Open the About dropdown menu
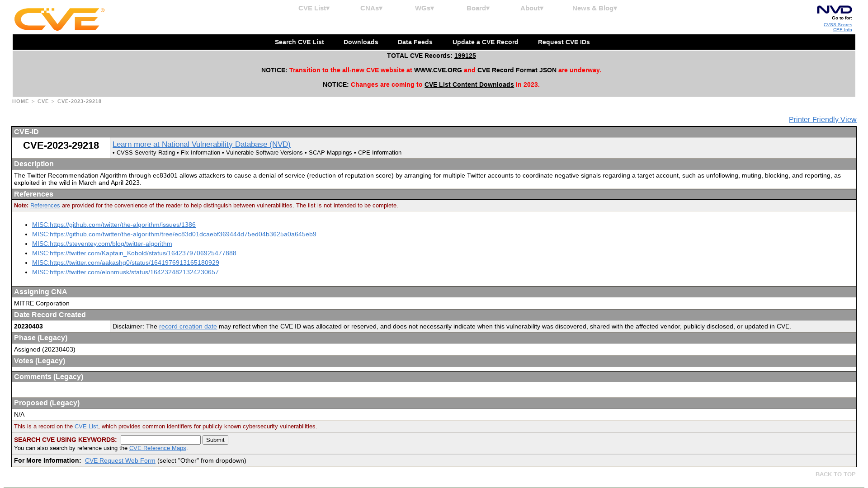 tap(532, 8)
